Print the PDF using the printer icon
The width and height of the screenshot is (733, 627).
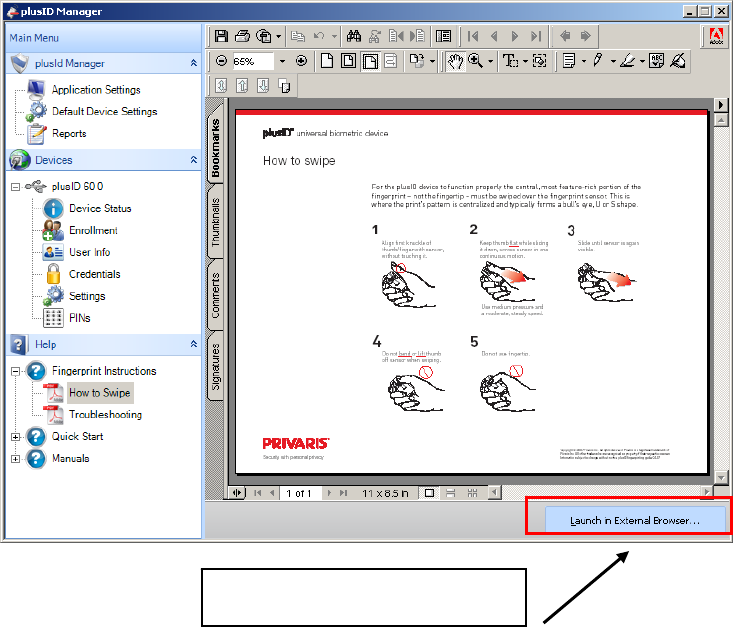coord(243,36)
